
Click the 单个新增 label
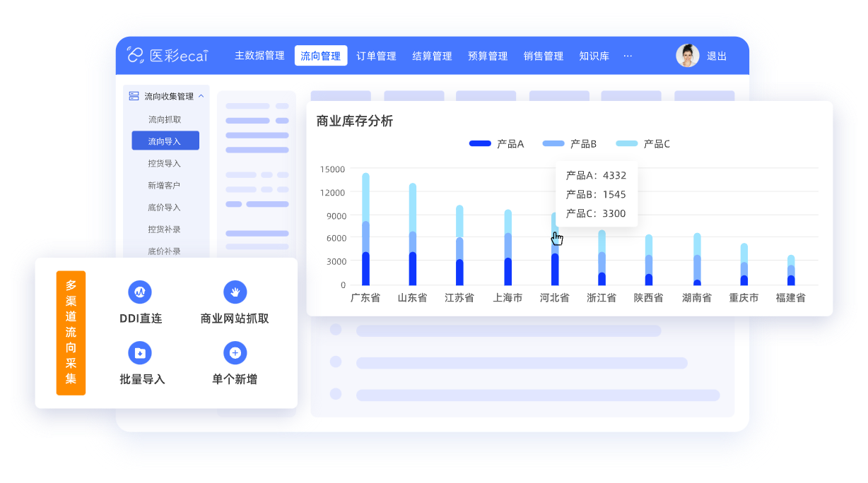click(235, 379)
